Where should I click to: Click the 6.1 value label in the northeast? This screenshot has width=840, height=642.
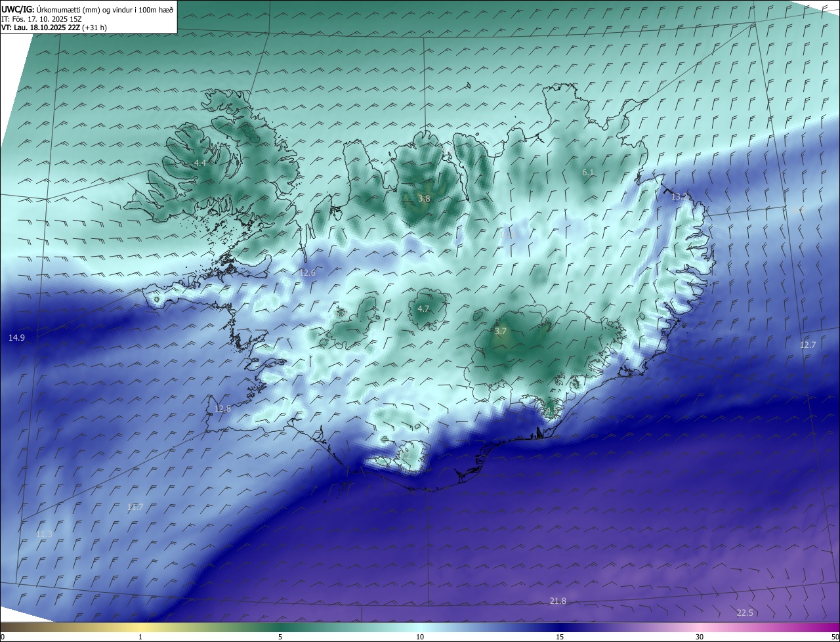pos(588,173)
